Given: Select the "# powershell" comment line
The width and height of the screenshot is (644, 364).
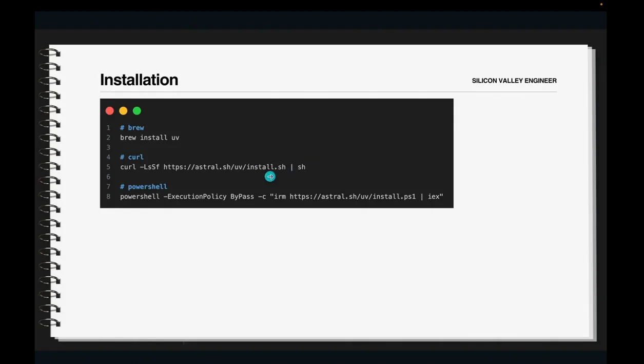Looking at the screenshot, I should click(144, 187).
